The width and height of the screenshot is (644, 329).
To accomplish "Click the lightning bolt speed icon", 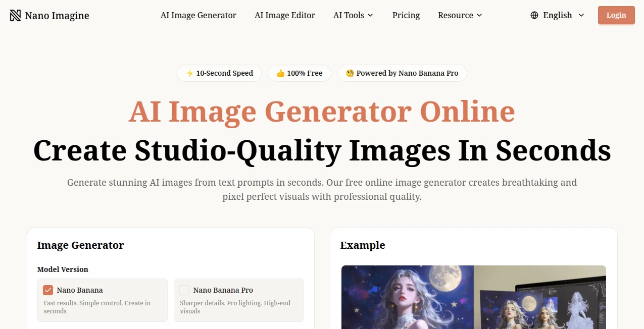I will (189, 73).
